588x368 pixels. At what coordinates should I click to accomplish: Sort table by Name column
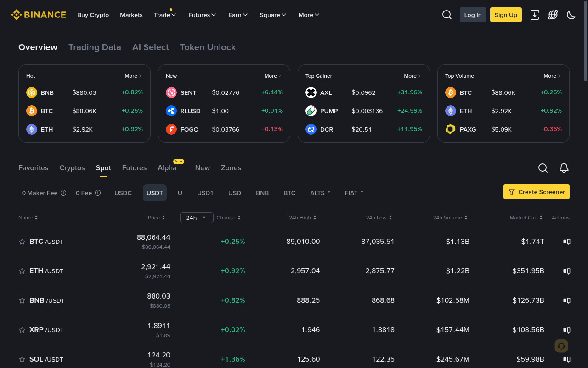(28, 218)
